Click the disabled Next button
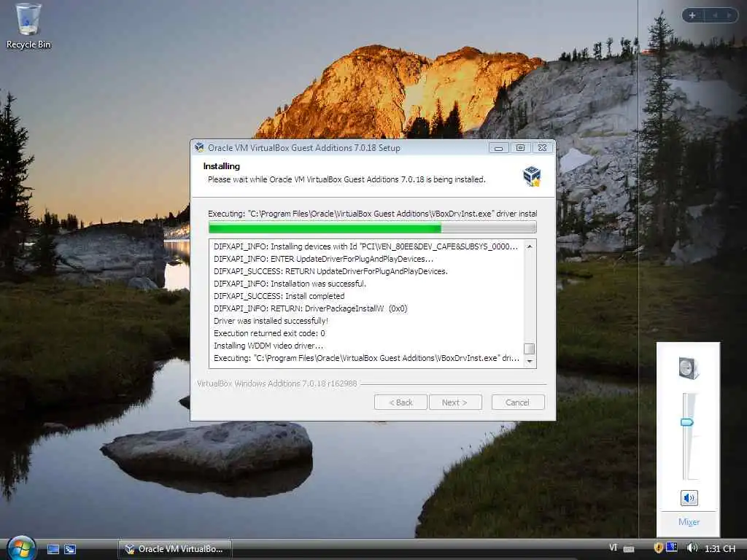Screen dimensions: 747x560 [x=455, y=402]
